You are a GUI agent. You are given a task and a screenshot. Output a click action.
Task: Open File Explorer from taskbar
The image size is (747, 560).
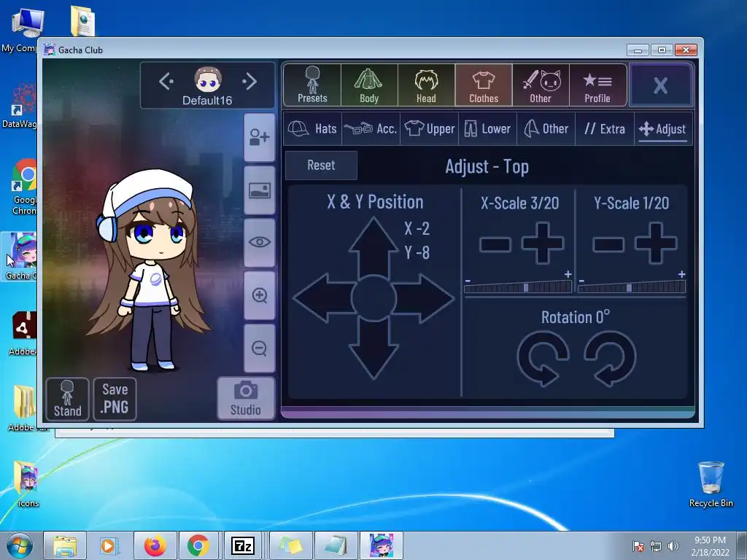pyautogui.click(x=65, y=545)
